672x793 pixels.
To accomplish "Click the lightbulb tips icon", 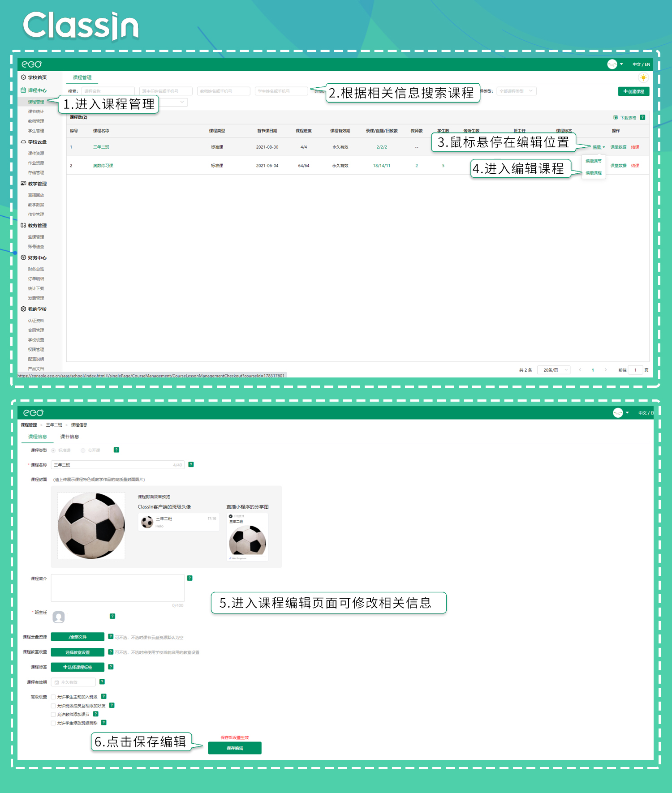I will 643,78.
